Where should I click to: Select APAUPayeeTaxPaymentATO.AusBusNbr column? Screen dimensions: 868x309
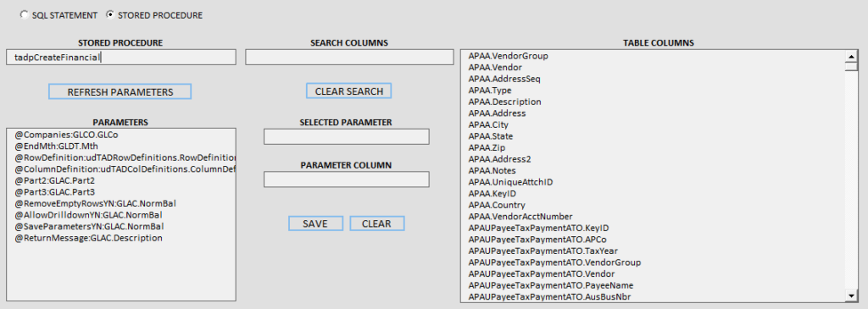(x=654, y=297)
